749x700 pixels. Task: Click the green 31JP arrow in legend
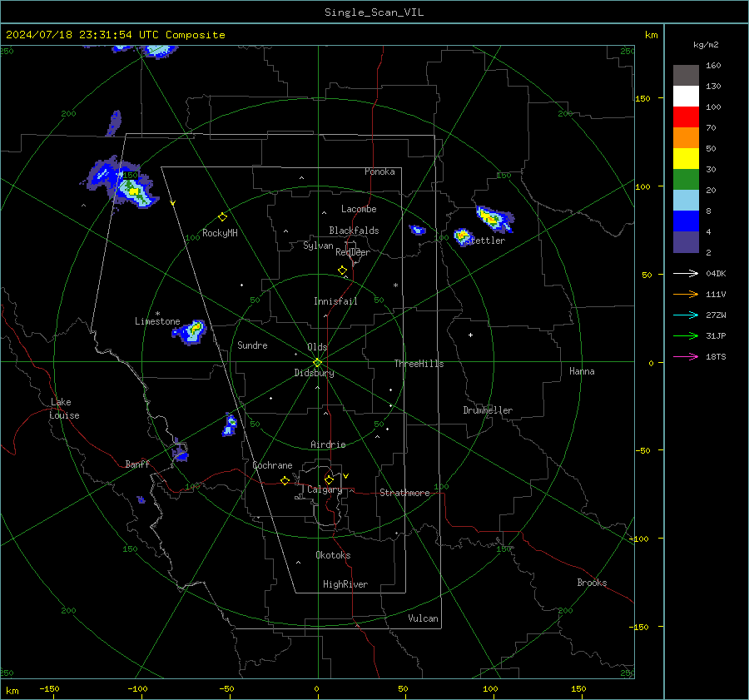pyautogui.click(x=686, y=336)
